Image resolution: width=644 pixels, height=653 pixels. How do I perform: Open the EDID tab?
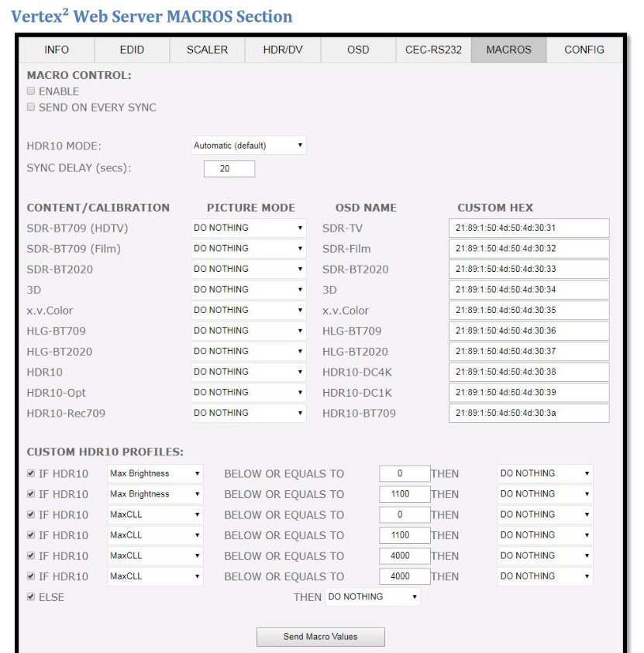[x=132, y=50]
